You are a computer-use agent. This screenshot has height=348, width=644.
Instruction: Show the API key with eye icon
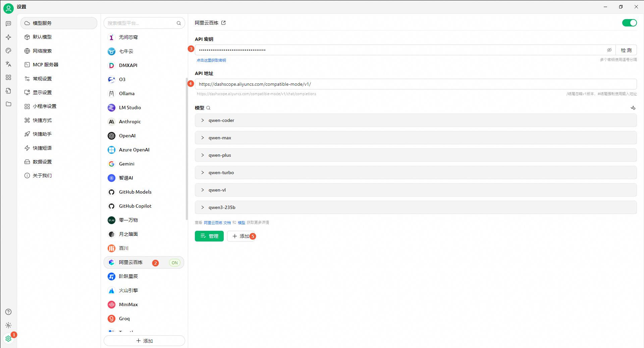(x=609, y=50)
